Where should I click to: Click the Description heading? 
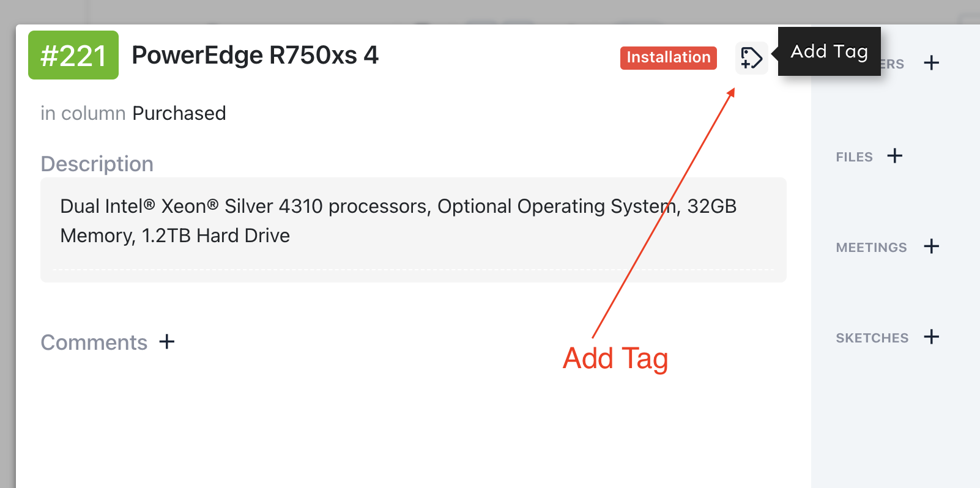coord(97,164)
